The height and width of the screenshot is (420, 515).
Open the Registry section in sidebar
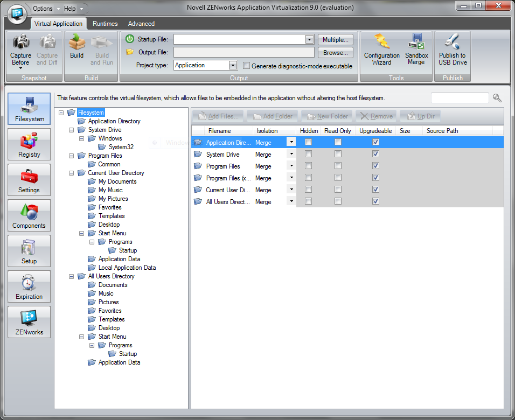pos(29,144)
